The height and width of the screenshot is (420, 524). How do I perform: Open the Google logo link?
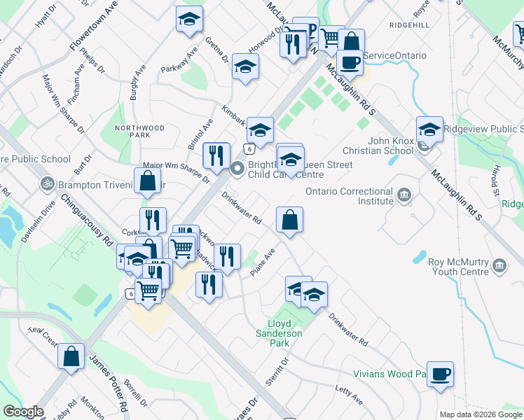tap(23, 412)
